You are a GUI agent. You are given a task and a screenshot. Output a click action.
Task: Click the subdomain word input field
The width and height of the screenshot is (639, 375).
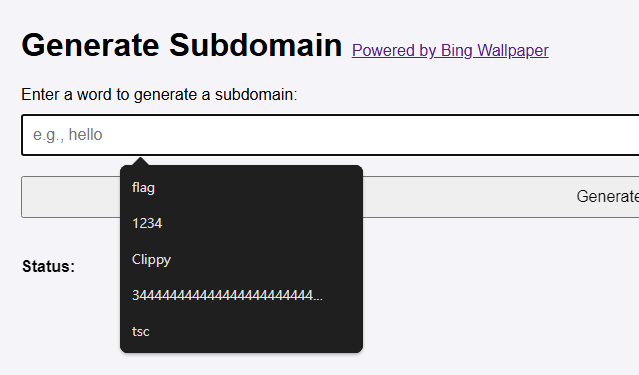[330, 135]
